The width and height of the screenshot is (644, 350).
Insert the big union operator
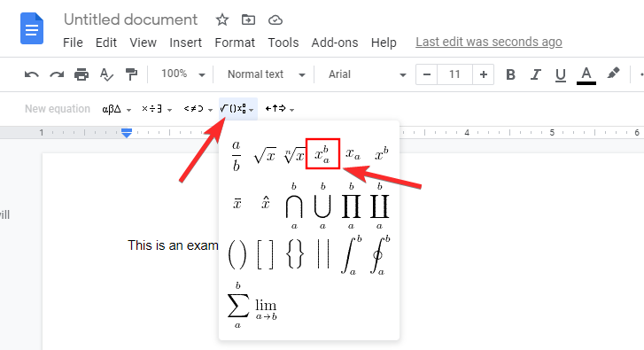[x=322, y=206]
